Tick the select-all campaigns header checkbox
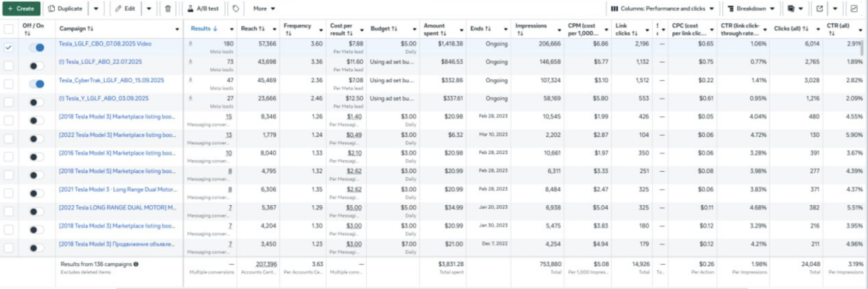Viewport: 868px width, 289px height. tap(9, 29)
